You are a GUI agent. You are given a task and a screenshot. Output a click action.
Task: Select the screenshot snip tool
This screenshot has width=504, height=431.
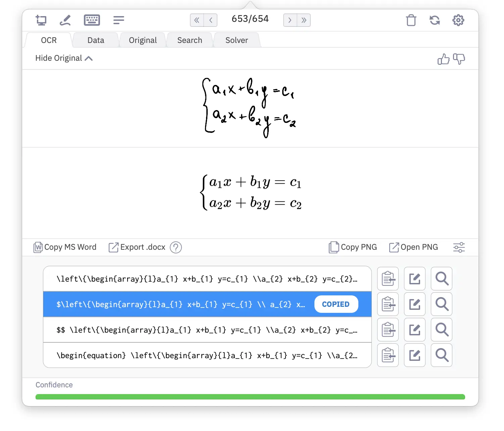point(41,20)
